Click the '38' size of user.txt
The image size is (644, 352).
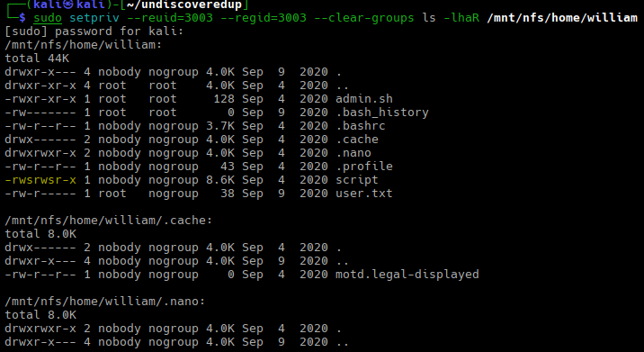[228, 194]
